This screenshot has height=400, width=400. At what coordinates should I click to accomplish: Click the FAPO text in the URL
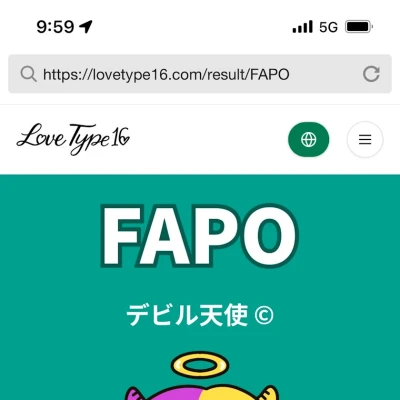[269, 74]
